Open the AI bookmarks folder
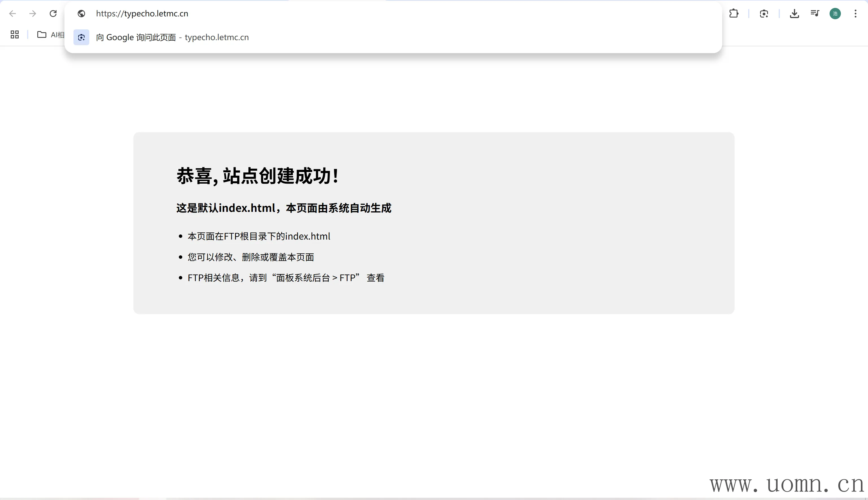This screenshot has height=500, width=868. [x=51, y=35]
